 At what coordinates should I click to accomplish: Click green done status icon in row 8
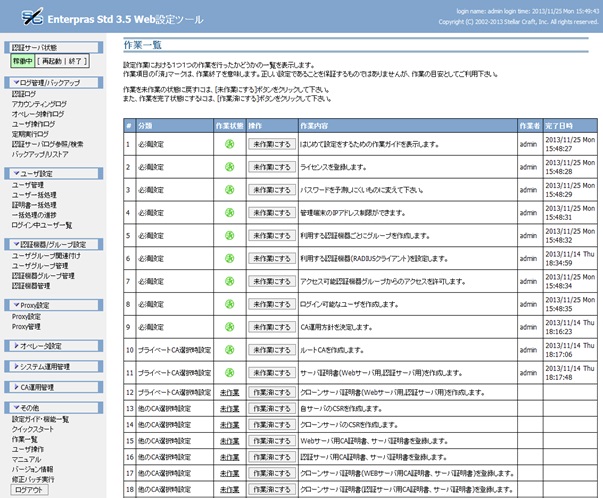pos(230,304)
